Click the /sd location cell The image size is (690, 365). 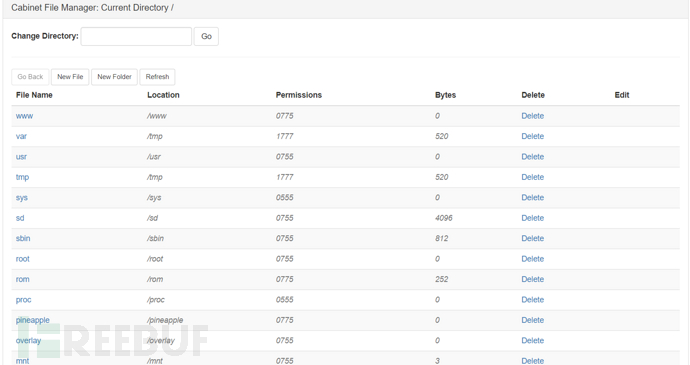(152, 218)
